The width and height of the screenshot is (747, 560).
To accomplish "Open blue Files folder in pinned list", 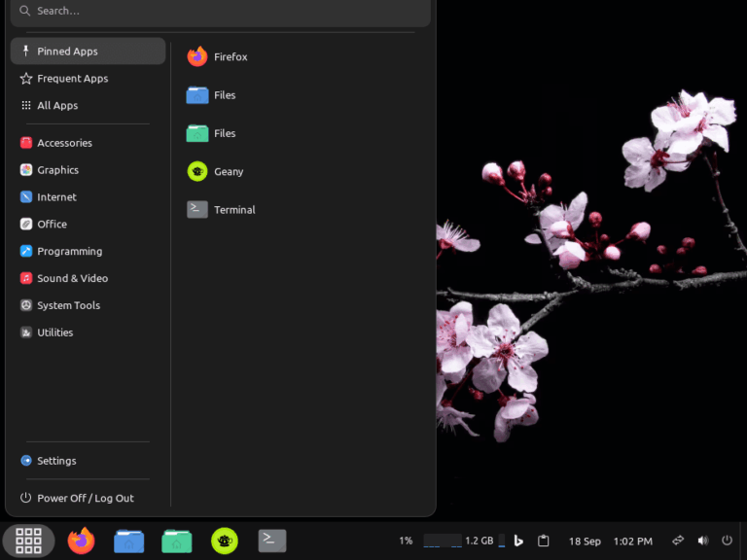I will (x=211, y=95).
